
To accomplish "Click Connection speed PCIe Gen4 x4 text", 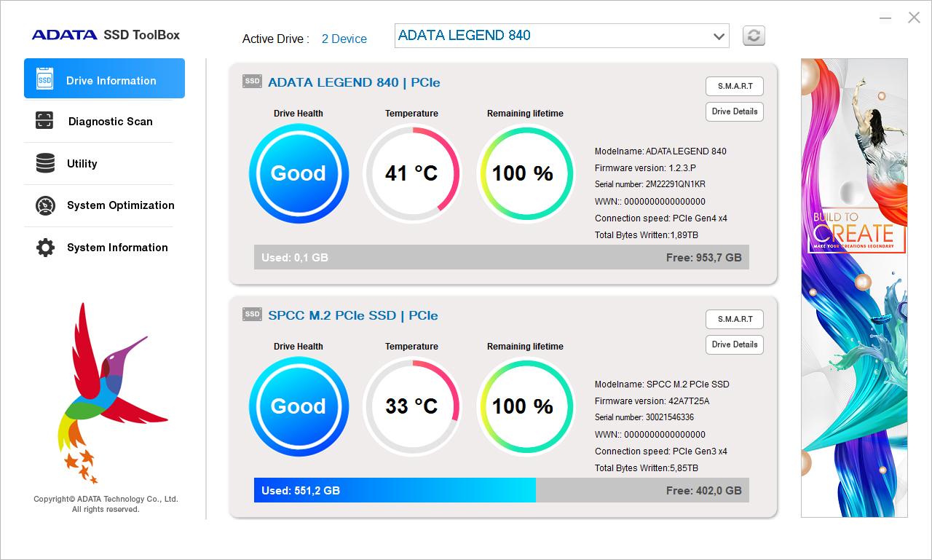I will pos(661,218).
